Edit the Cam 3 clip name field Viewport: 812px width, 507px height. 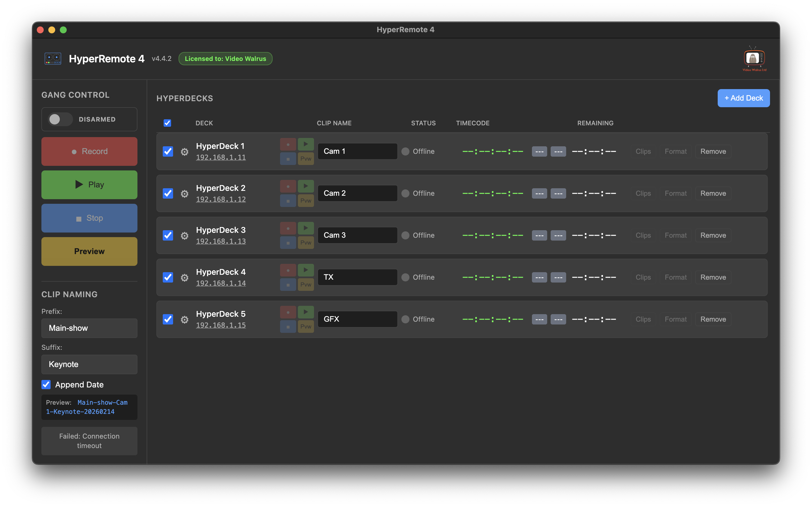tap(357, 235)
